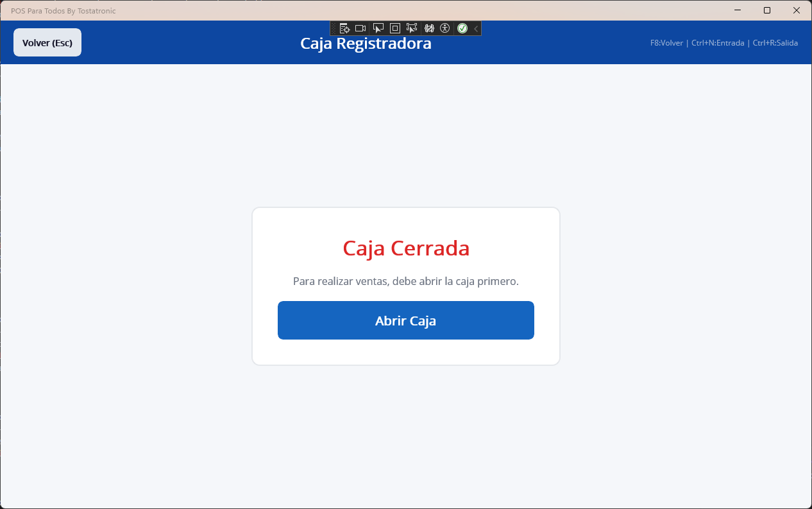Select the message about abrir la caja
The image size is (812, 509).
405,281
